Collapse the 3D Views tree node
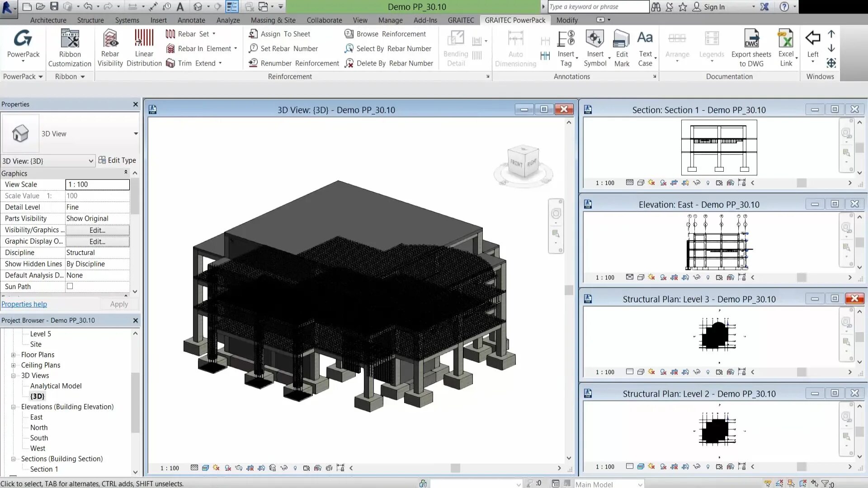868x488 pixels. pos(14,375)
